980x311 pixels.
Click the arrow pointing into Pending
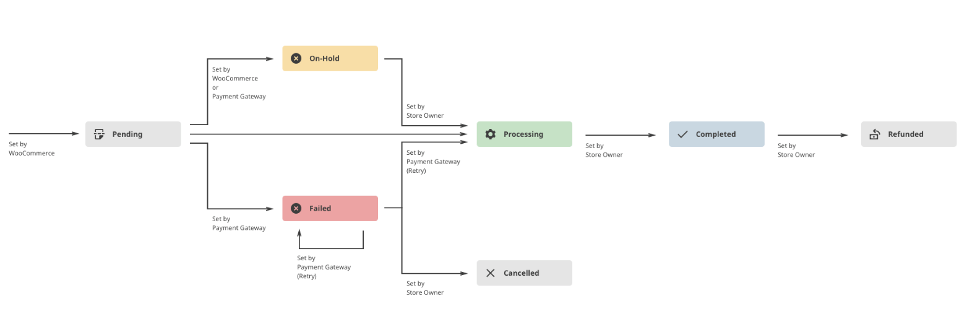click(x=43, y=133)
